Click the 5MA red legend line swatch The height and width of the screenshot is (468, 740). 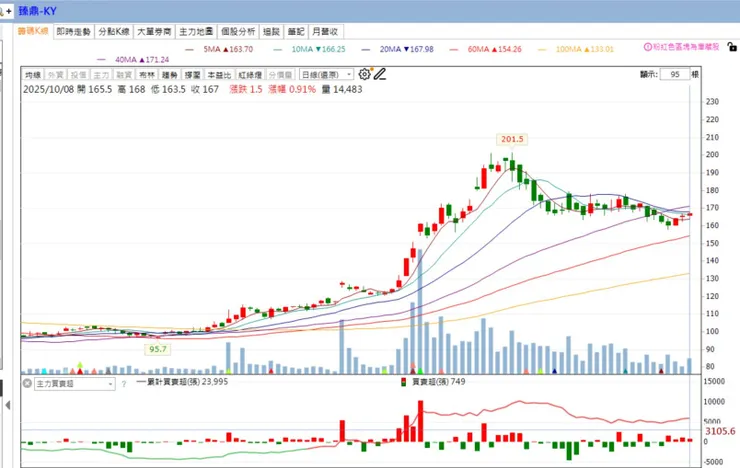pyautogui.click(x=190, y=49)
